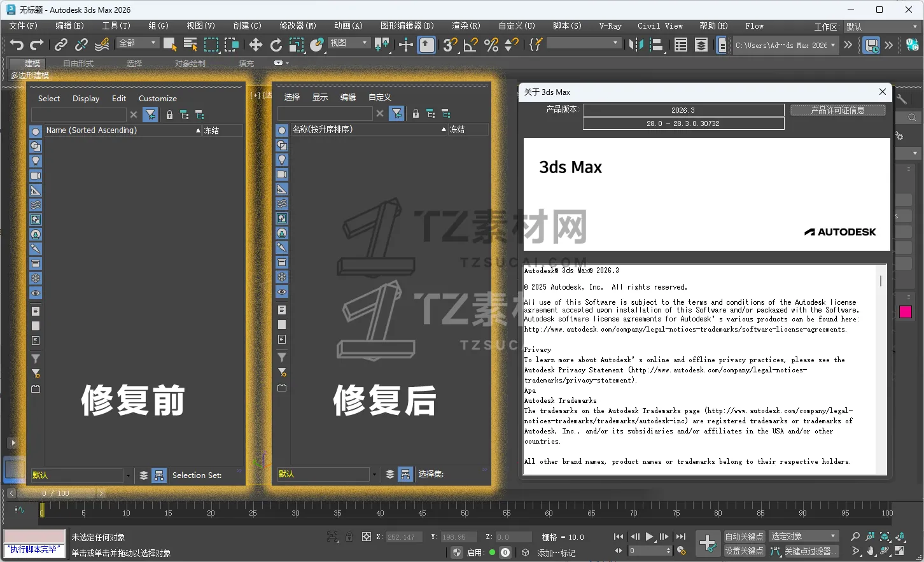Open the 渲染(R) menu
The image size is (924, 562).
click(x=466, y=26)
